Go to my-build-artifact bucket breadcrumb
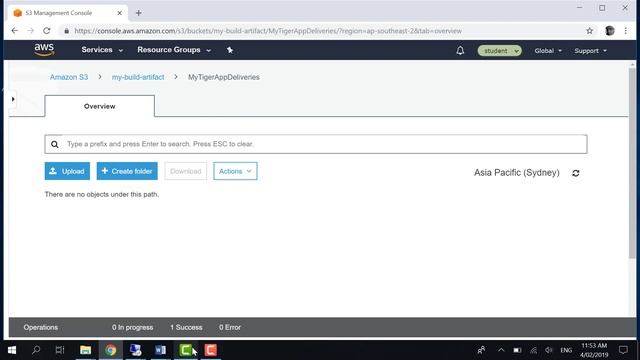The width and height of the screenshot is (640, 360). [x=138, y=77]
